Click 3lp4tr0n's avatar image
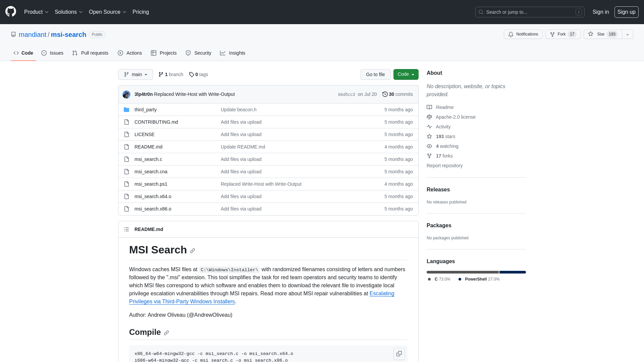The height and width of the screenshot is (362, 644). [126, 95]
